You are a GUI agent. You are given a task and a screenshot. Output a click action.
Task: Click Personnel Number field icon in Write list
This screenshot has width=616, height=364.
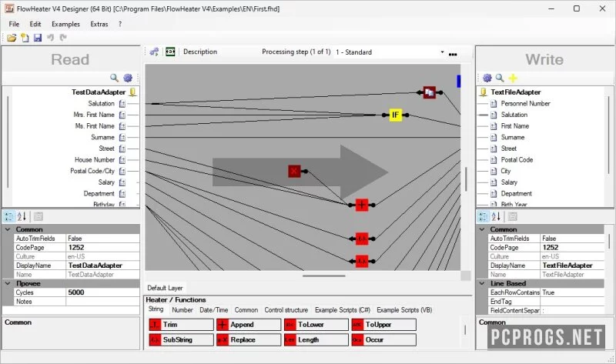(x=494, y=104)
